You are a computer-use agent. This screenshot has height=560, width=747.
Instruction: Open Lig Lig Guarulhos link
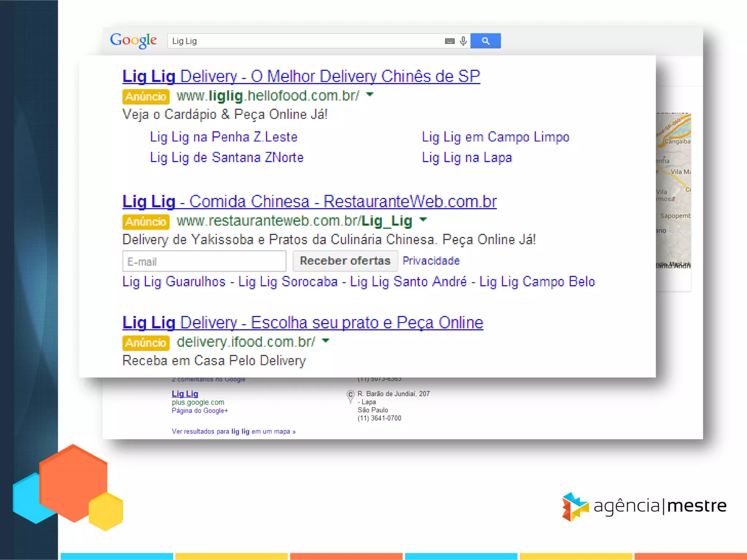[x=174, y=282]
